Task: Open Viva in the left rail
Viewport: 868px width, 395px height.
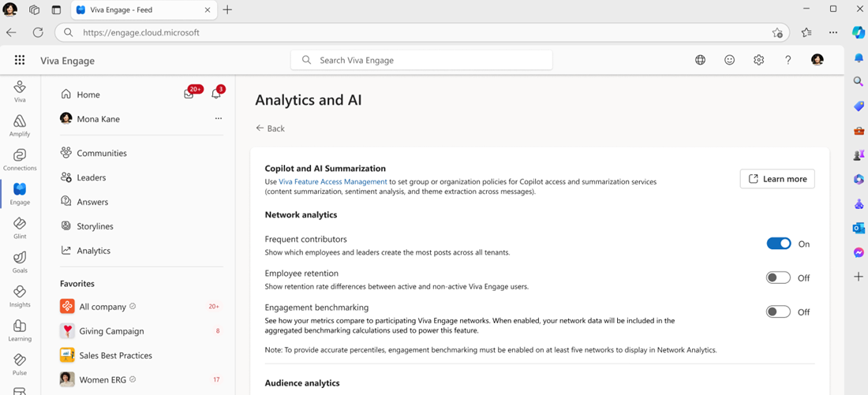Action: (x=20, y=91)
